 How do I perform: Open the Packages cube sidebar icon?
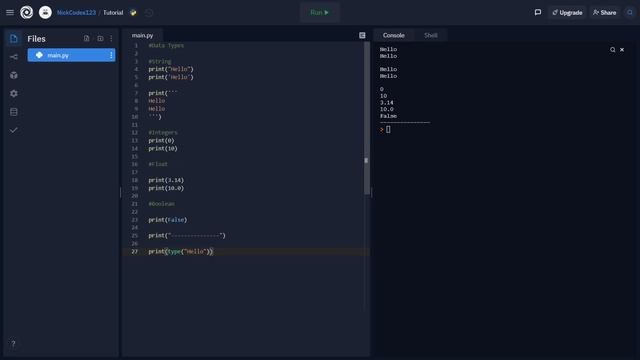tap(14, 75)
